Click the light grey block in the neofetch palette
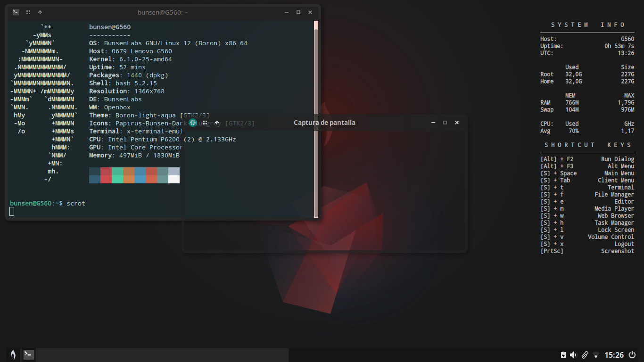The image size is (644, 362). point(174,171)
